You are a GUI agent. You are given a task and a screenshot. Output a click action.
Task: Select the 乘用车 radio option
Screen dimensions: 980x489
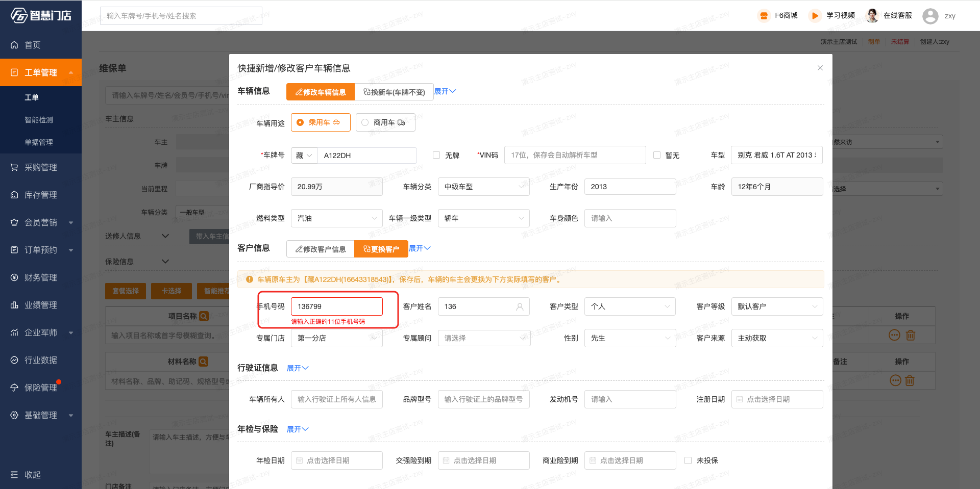point(321,122)
